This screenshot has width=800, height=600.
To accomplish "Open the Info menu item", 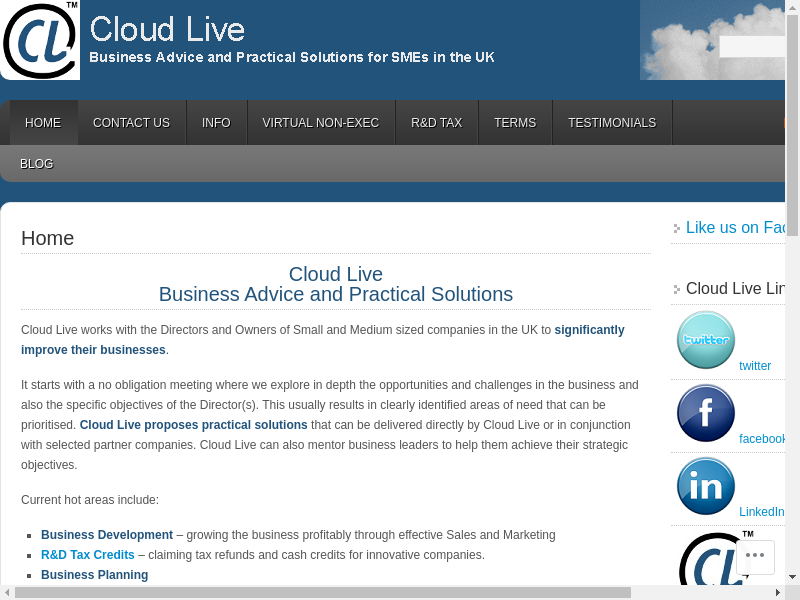I will [x=216, y=123].
